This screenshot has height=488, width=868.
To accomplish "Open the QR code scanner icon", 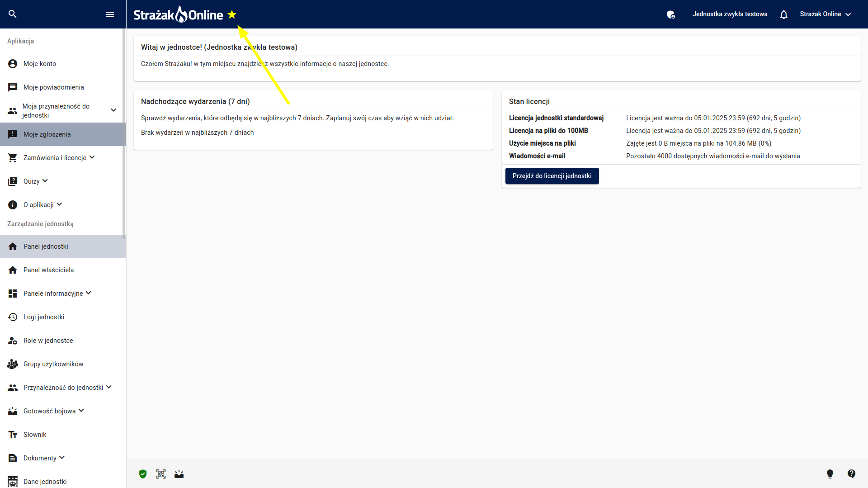I will [x=161, y=474].
